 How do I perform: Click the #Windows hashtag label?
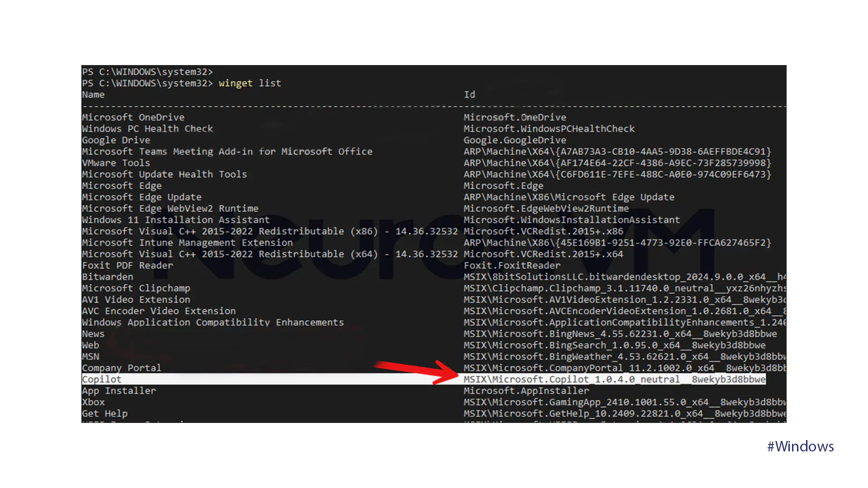pyautogui.click(x=800, y=446)
